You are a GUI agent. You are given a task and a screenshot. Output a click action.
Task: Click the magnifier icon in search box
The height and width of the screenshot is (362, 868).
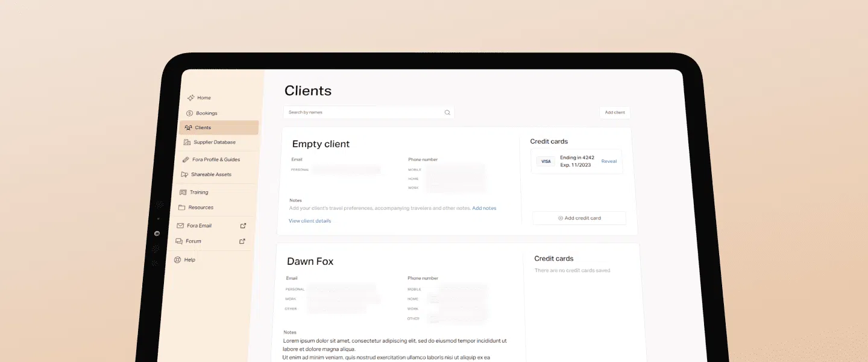[x=447, y=112]
